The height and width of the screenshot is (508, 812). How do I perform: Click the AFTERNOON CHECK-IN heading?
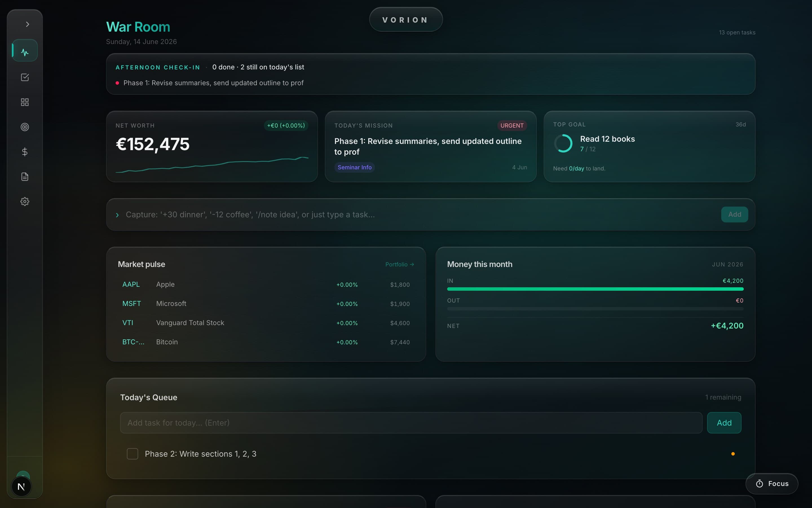point(158,67)
